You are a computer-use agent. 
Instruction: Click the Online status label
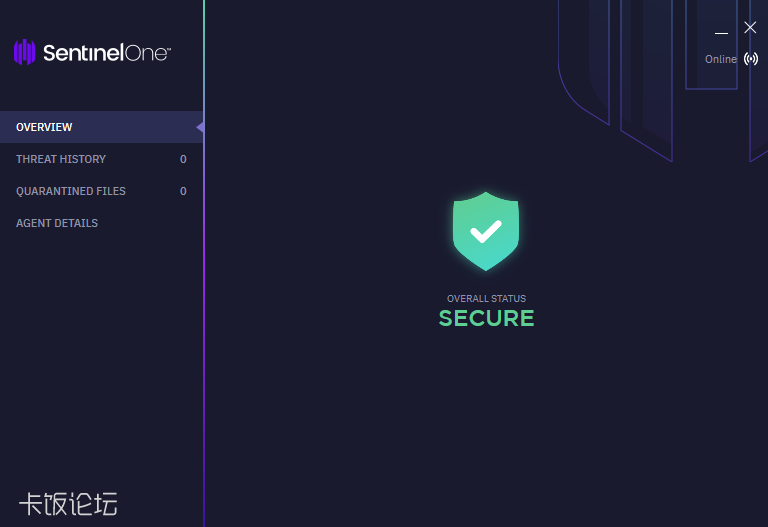(720, 59)
